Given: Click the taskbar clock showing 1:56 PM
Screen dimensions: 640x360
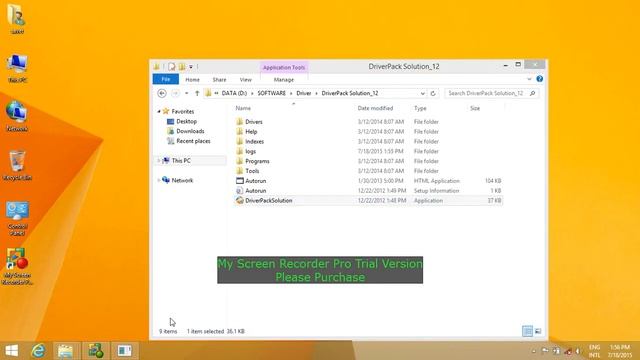Looking at the screenshot, I should (620, 351).
